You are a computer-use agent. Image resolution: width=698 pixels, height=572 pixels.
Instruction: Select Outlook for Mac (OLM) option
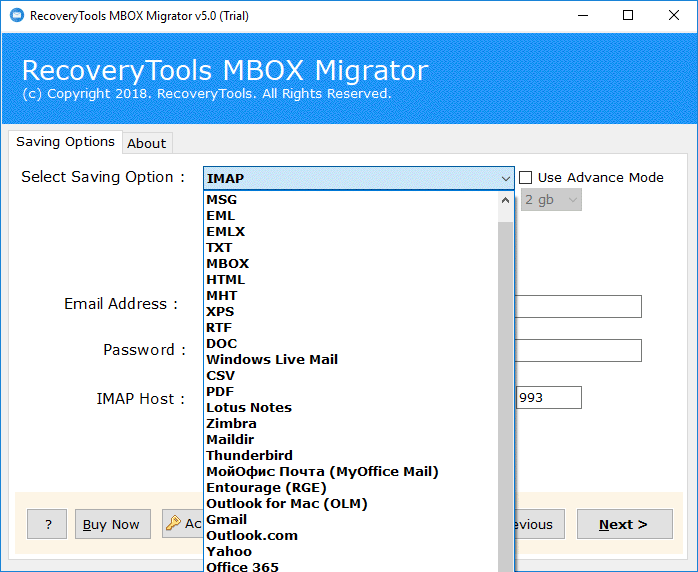pos(351,504)
